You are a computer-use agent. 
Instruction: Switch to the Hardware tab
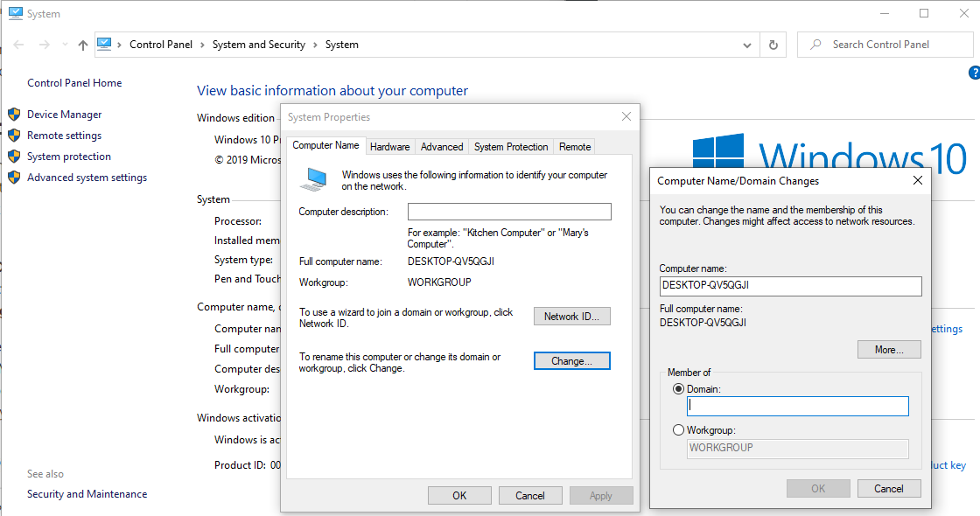pos(389,147)
